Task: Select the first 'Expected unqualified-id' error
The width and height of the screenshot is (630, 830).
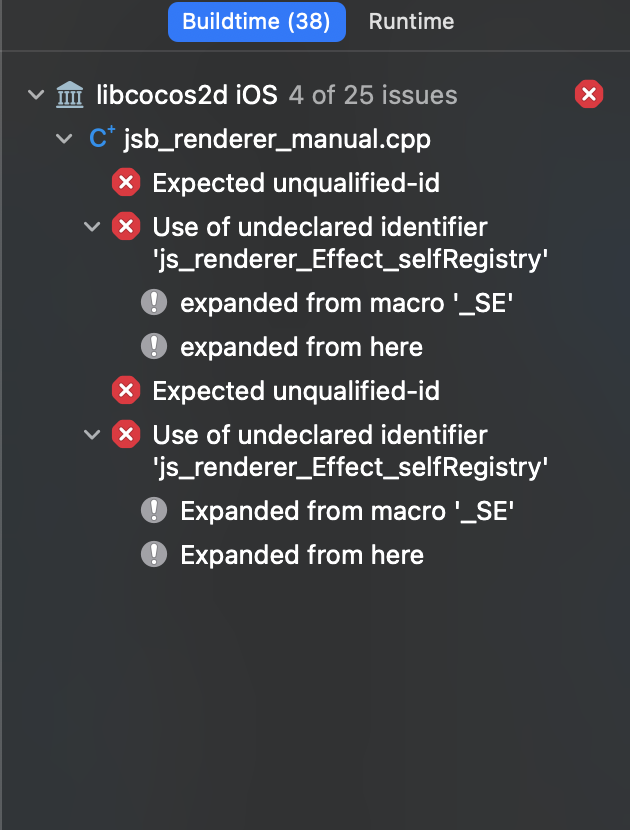Action: click(x=296, y=183)
